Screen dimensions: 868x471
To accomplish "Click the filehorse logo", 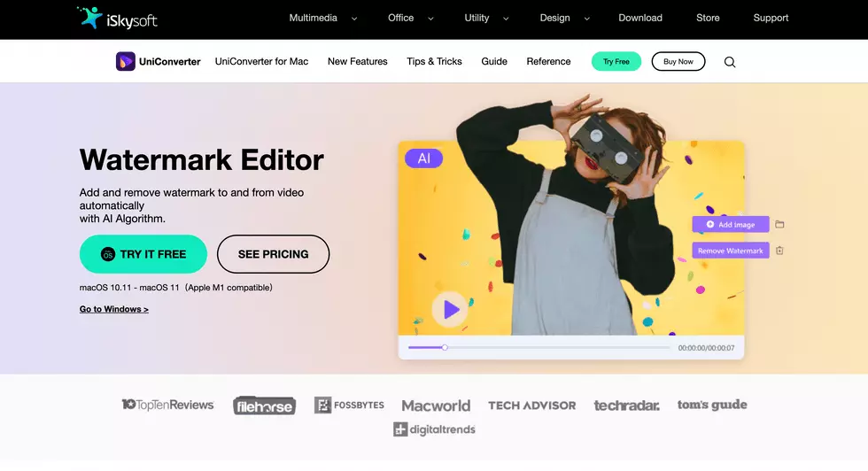I will click(x=264, y=405).
